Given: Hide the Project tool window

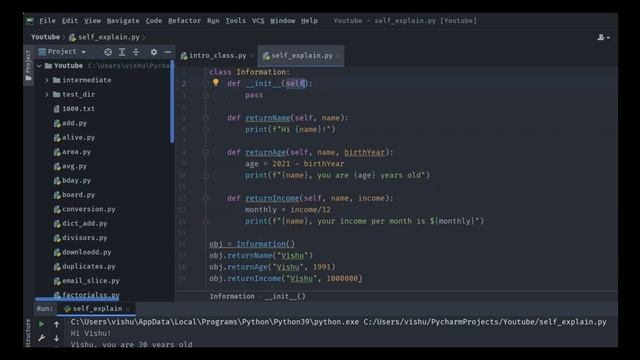Looking at the screenshot, I should [168, 52].
